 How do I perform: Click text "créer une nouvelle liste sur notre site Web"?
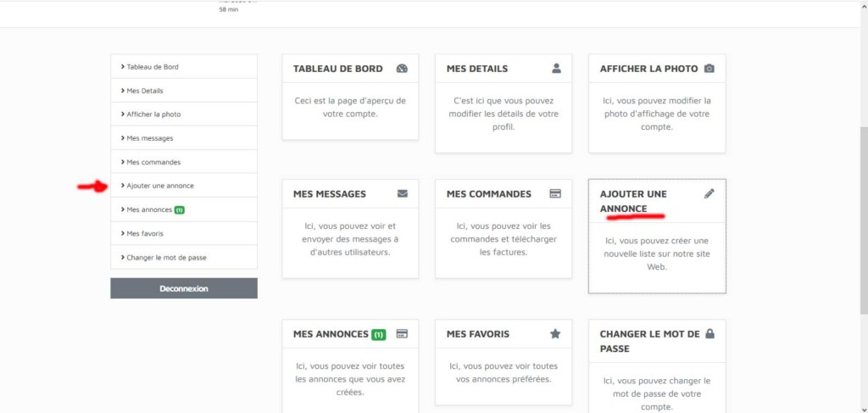coord(657,254)
